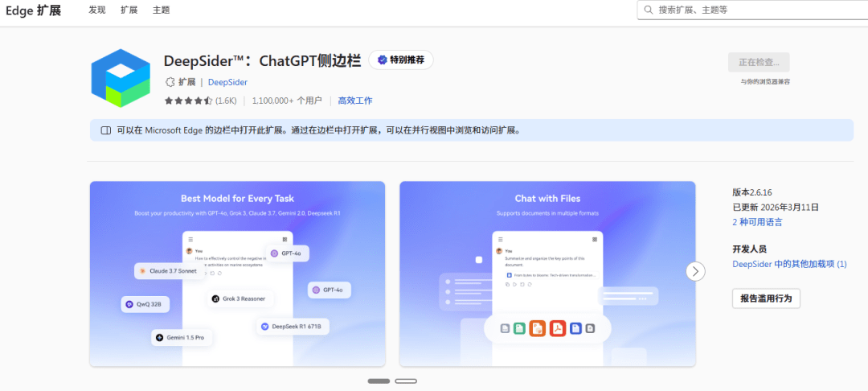Screen dimensions: 868x391
Task: Click the 与你的浏览器兼容 text
Action: pos(766,81)
